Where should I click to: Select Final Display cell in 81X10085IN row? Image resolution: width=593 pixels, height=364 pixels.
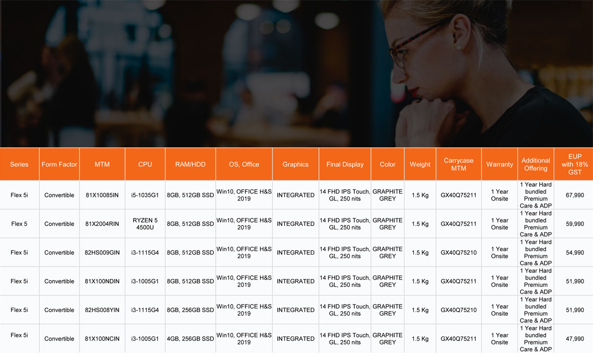345,195
